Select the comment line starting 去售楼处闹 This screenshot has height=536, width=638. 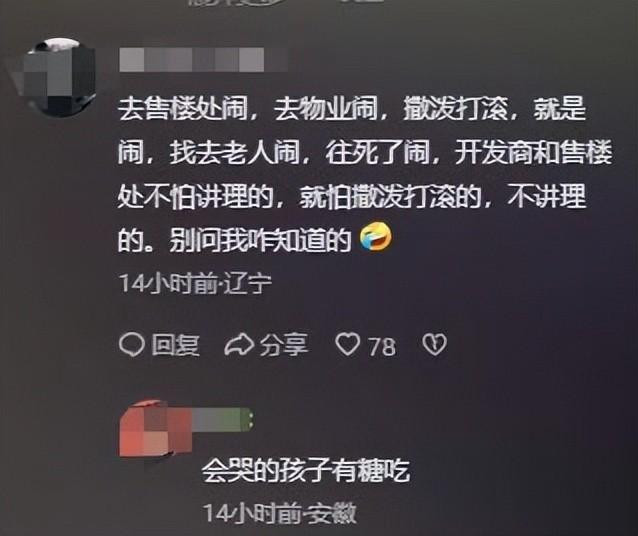click(352, 109)
